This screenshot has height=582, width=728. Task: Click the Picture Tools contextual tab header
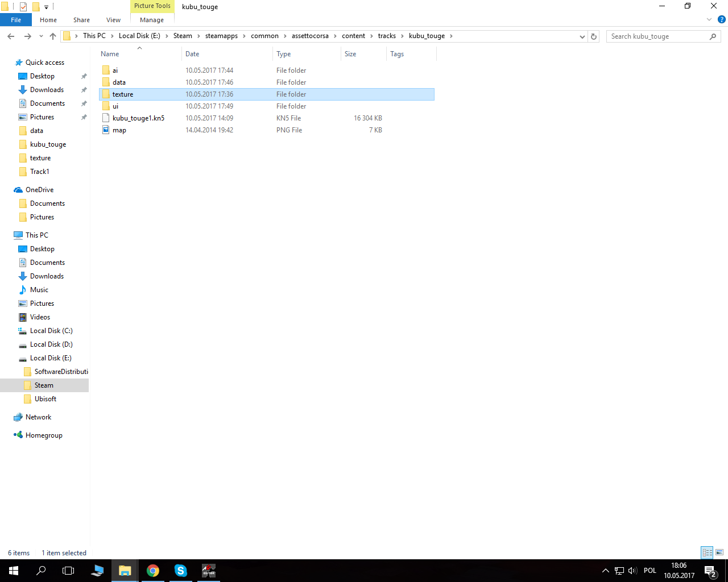point(152,6)
